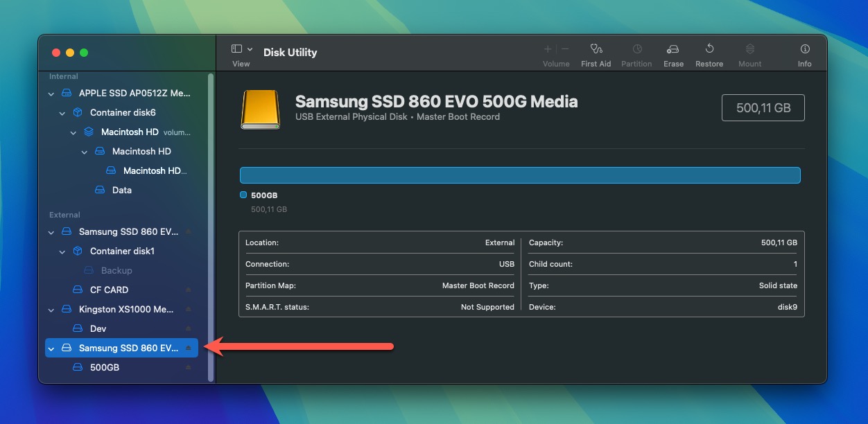The image size is (868, 424).
Task: Collapse the APPLE SSD AP0512Z tree node
Action: coord(51,94)
